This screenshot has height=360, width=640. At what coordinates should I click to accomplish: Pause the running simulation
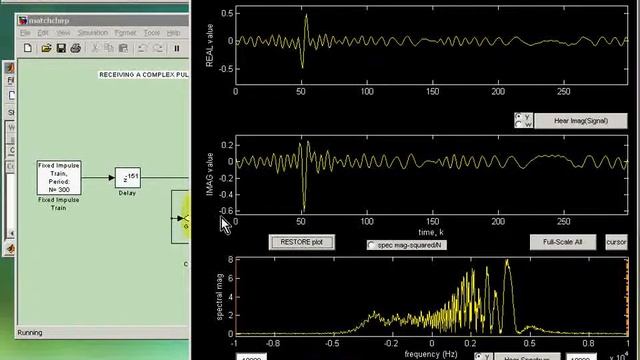pos(177,48)
